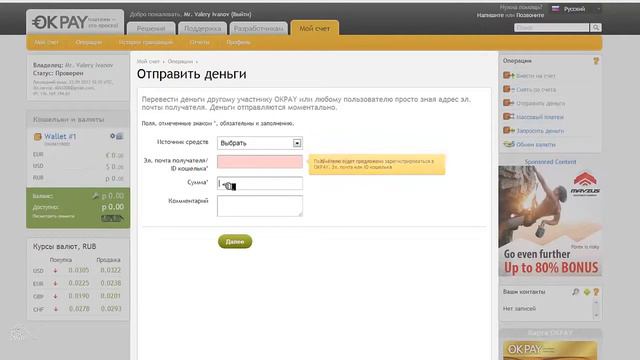Image resolution: width=640 pixels, height=360 pixels.
Task: Open the Поддержка tab
Action: tap(202, 29)
